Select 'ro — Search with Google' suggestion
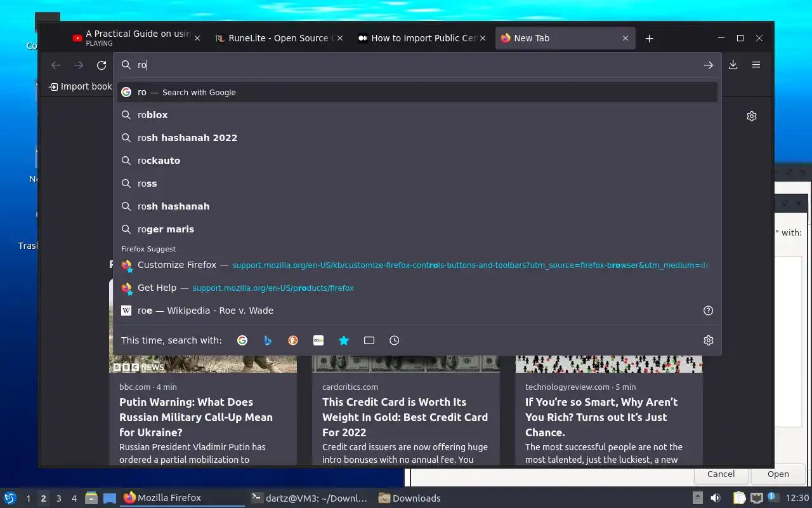Screen dimensions: 812x508 click(x=417, y=92)
